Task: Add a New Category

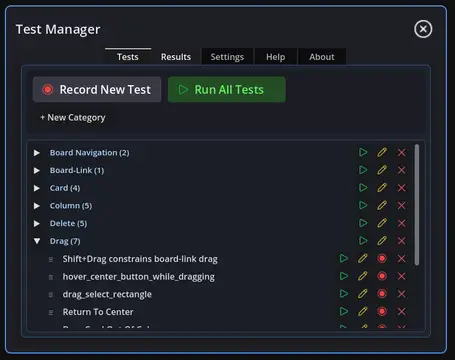Action: (73, 117)
